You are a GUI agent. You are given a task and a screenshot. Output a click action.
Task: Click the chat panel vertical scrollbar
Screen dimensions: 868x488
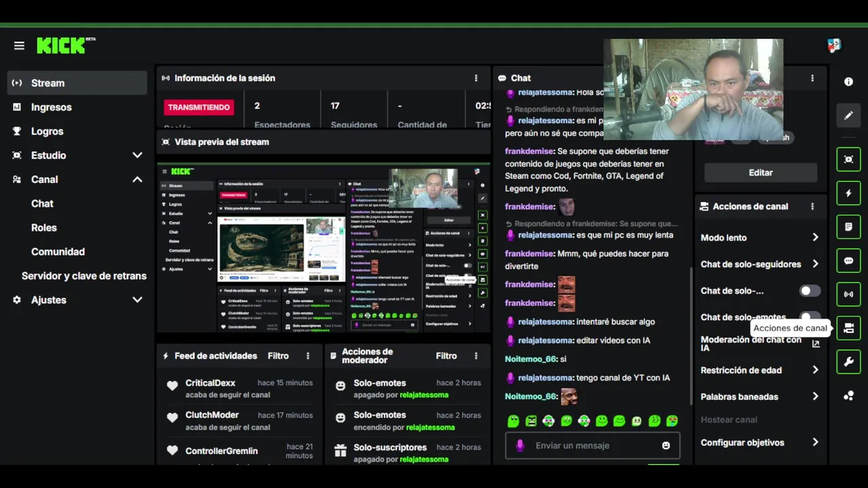(x=690, y=335)
